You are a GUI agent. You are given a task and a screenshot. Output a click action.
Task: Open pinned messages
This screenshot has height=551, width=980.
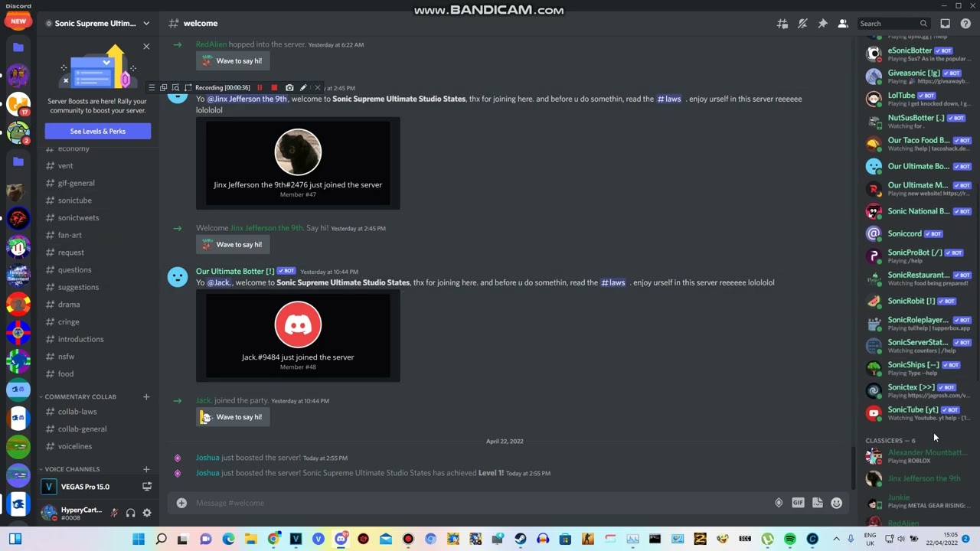tap(822, 24)
